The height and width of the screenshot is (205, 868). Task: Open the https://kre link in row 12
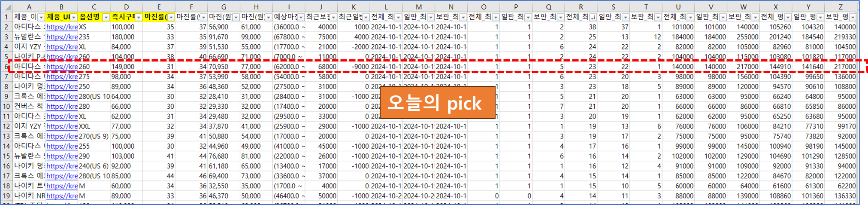[62, 126]
